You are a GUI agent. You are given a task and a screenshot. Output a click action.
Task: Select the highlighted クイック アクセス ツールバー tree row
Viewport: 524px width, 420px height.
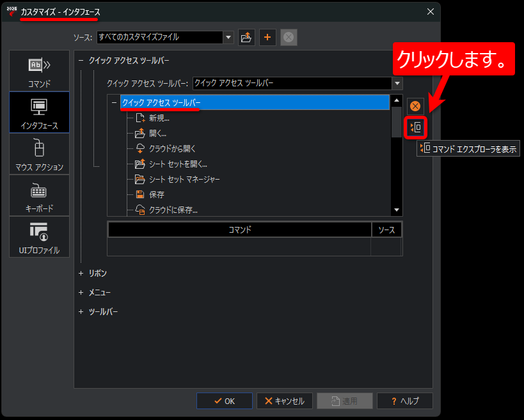click(255, 102)
